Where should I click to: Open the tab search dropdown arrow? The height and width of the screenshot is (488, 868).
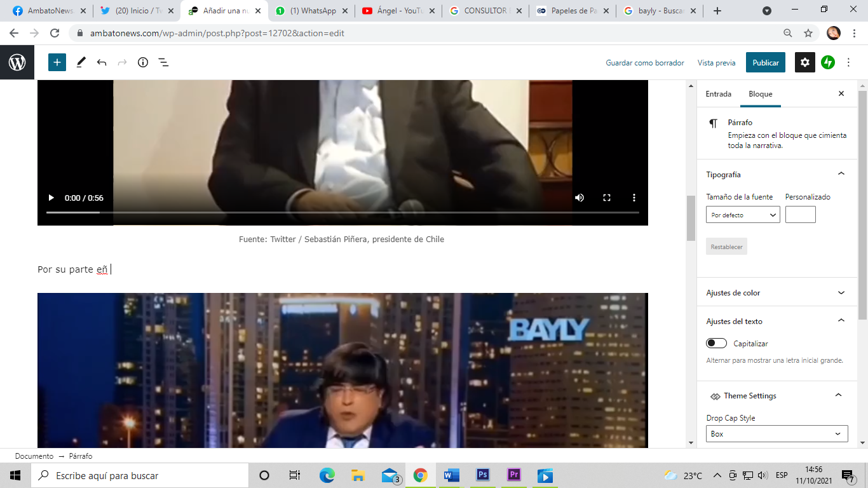[767, 11]
